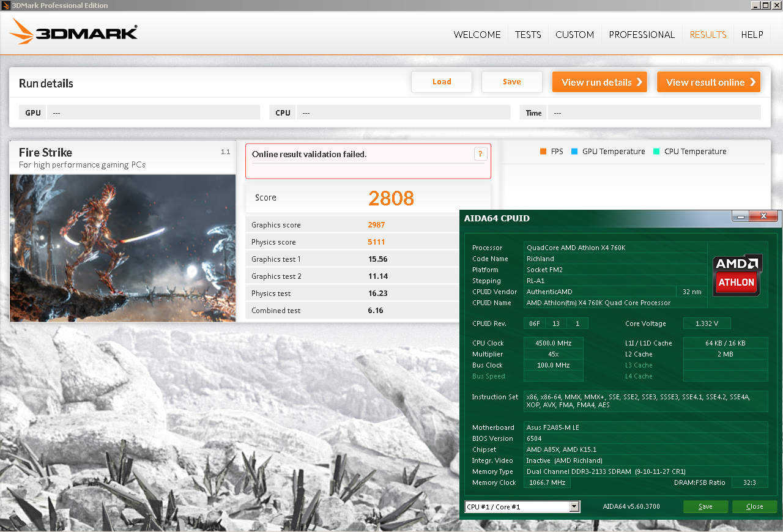Click the BIOS Version value '6504'
Viewport: 783px width, 532px height.
534,438
